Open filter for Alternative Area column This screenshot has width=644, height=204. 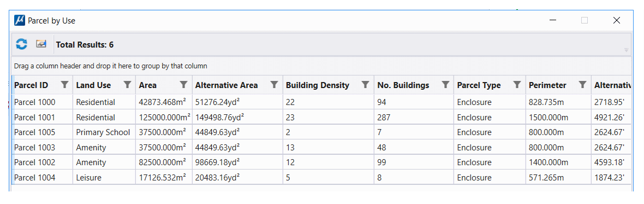click(x=275, y=85)
